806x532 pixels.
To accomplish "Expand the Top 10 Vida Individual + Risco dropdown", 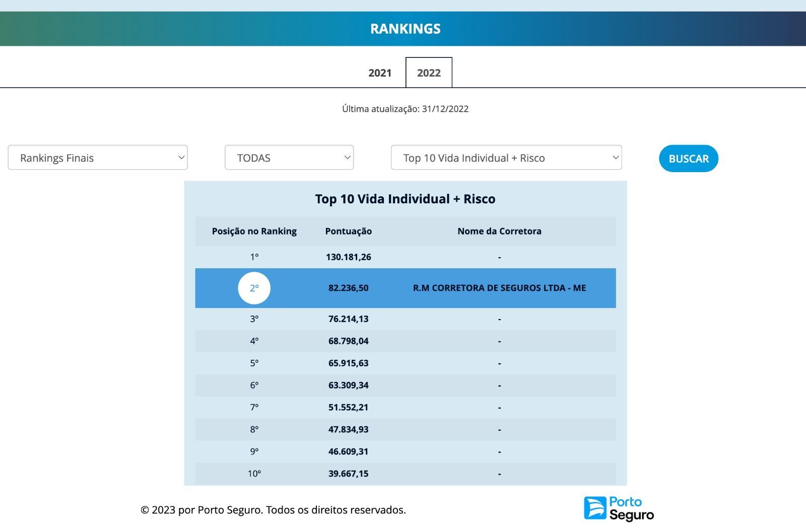I will 506,158.
